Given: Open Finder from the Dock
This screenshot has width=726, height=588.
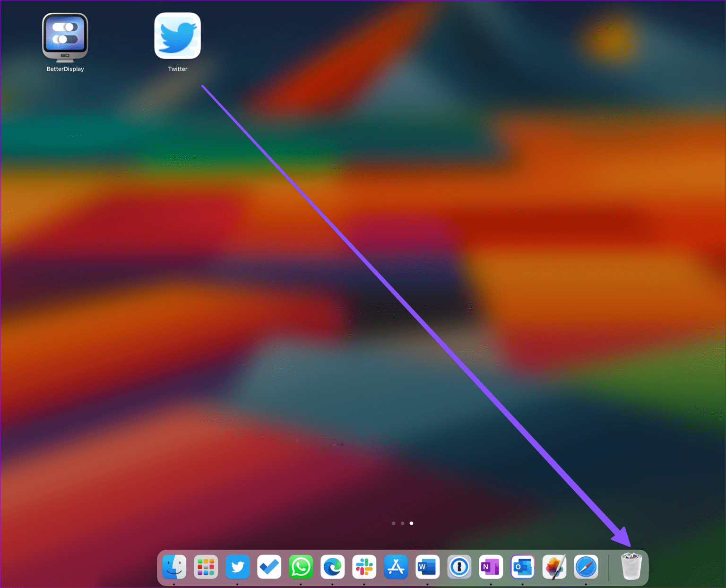Looking at the screenshot, I should (x=174, y=567).
